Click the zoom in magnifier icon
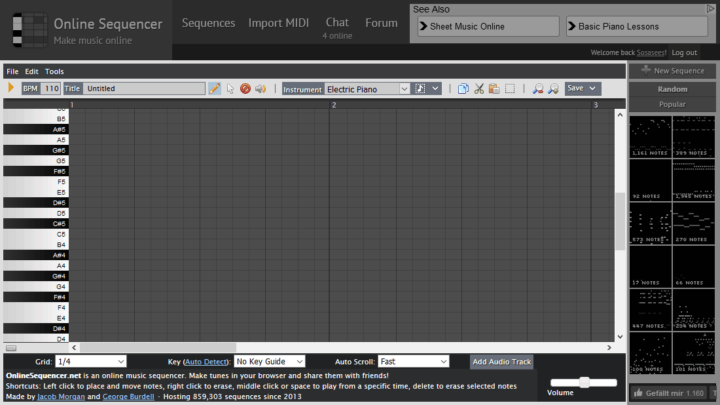This screenshot has width=720, height=405. click(x=538, y=88)
